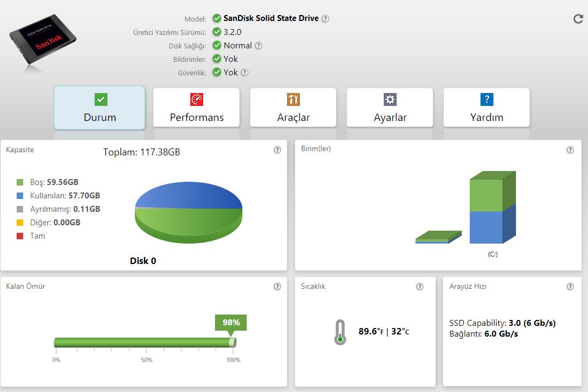Click the red Tam legend swatch
This screenshot has height=392, width=588.
click(x=20, y=236)
